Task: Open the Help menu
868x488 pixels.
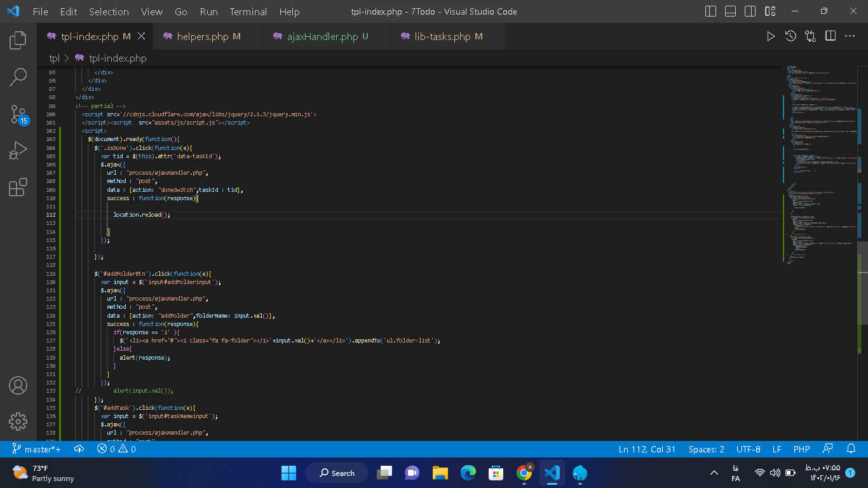Action: [x=289, y=11]
